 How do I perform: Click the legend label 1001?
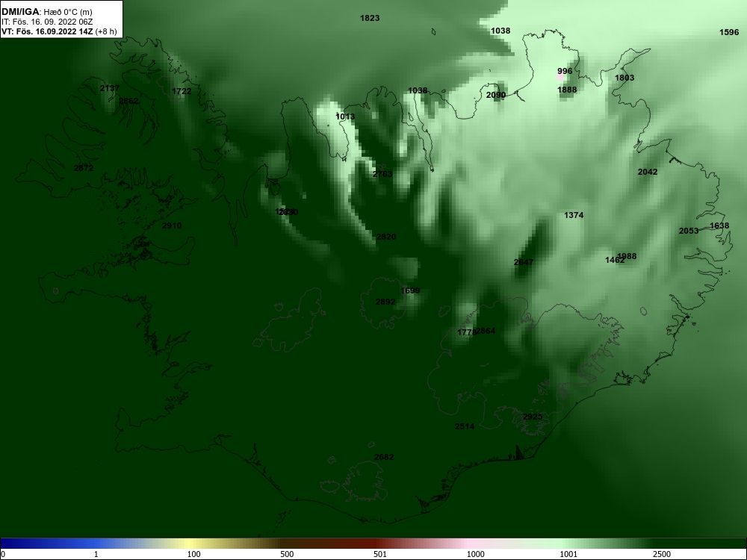click(x=568, y=554)
